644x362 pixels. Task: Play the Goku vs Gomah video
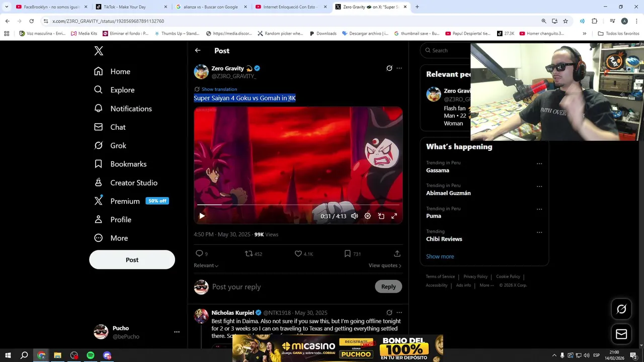(x=202, y=216)
